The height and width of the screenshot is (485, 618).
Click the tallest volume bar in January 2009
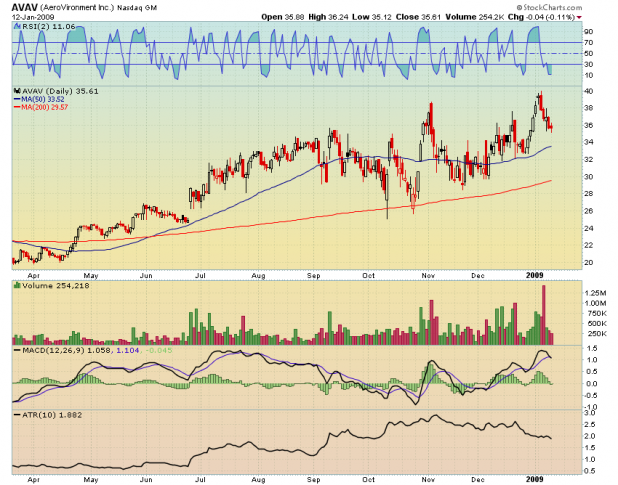544,315
